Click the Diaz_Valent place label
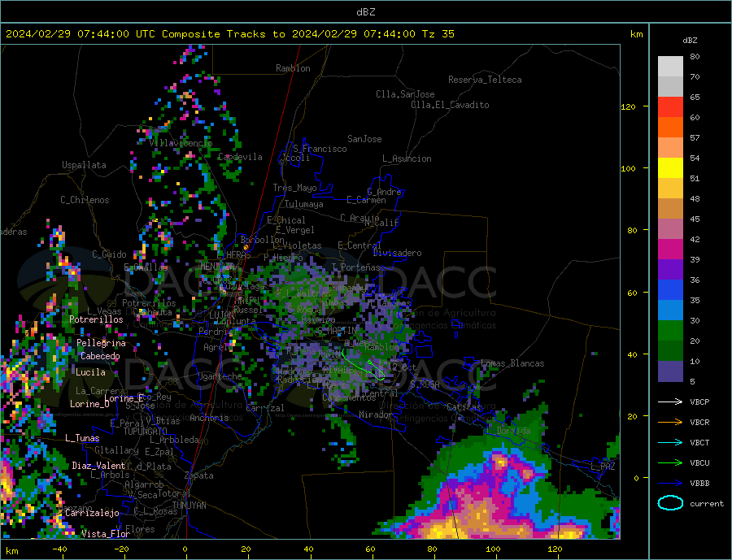The width and height of the screenshot is (732, 560). point(98,466)
